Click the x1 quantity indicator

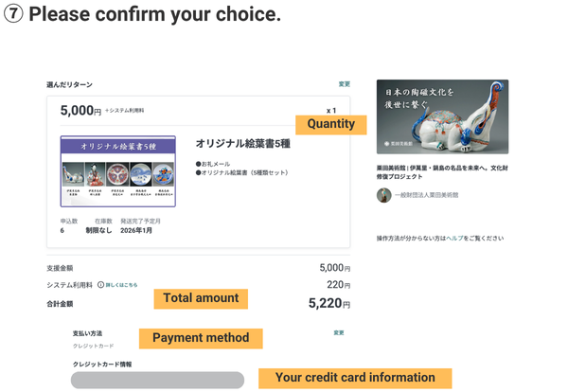331,110
